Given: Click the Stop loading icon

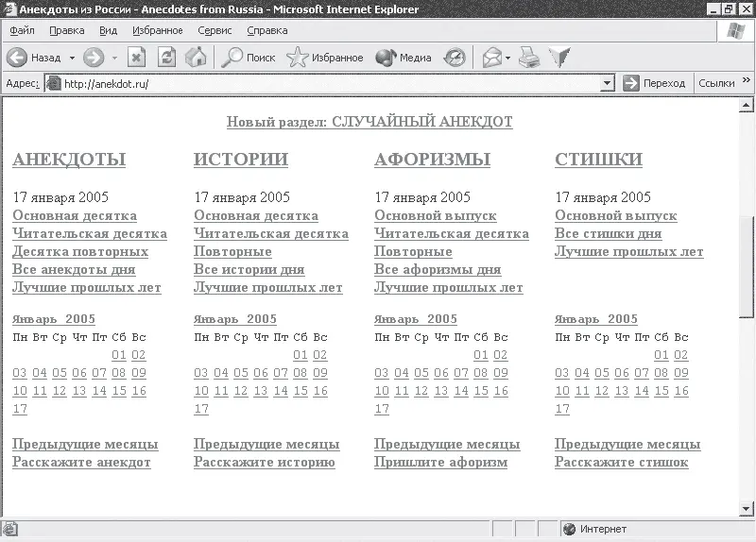Looking at the screenshot, I should tap(137, 58).
